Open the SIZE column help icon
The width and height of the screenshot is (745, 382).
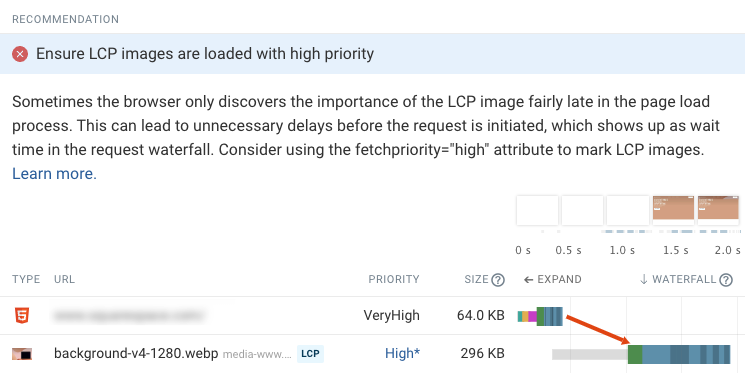(x=497, y=280)
